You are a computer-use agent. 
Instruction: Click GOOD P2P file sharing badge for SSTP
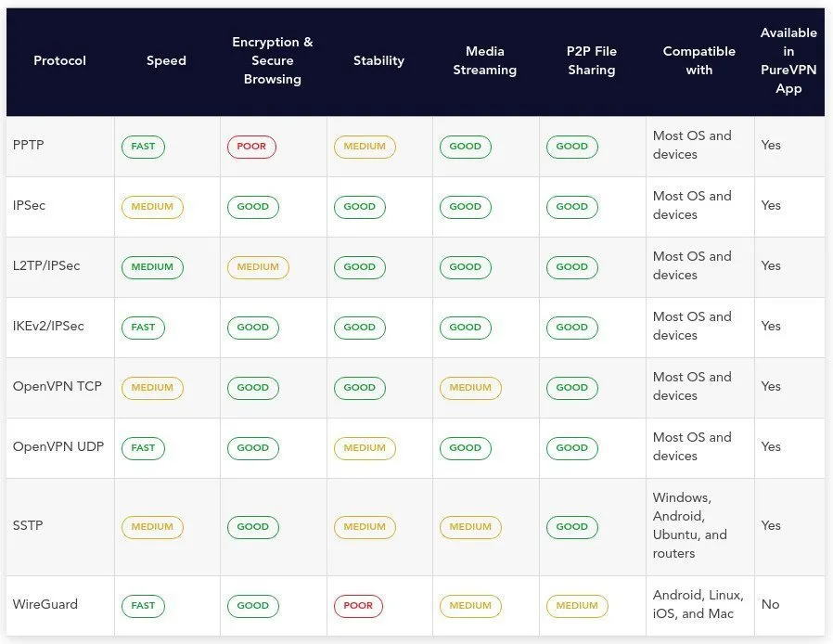(x=571, y=527)
